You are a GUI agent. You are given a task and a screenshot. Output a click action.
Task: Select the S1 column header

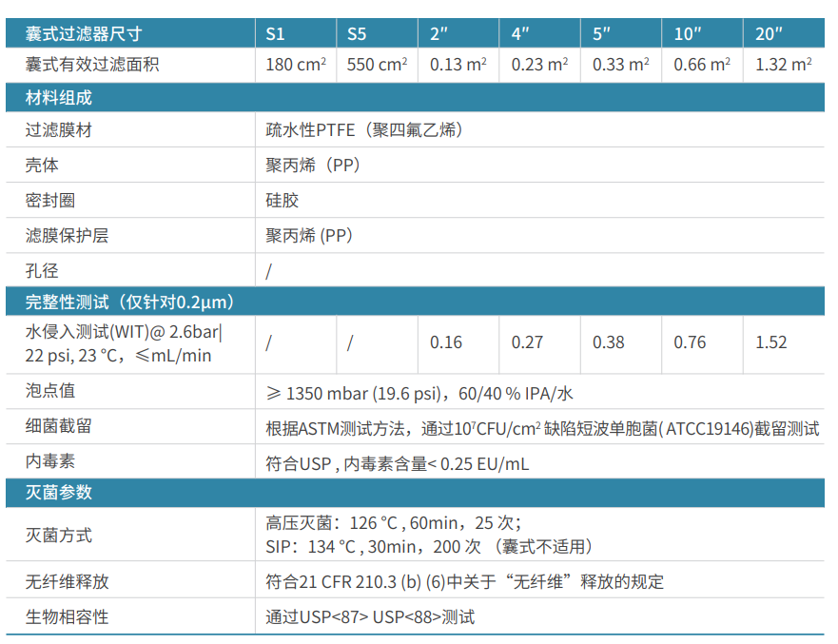pos(275,34)
